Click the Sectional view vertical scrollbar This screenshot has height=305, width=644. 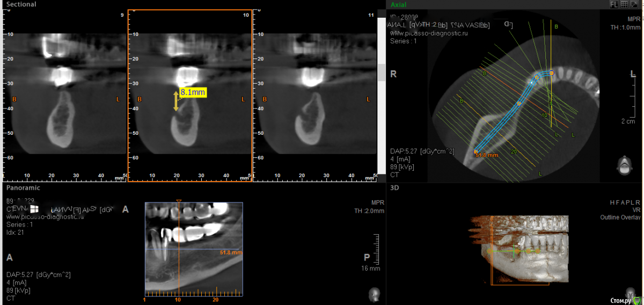[x=382, y=72]
